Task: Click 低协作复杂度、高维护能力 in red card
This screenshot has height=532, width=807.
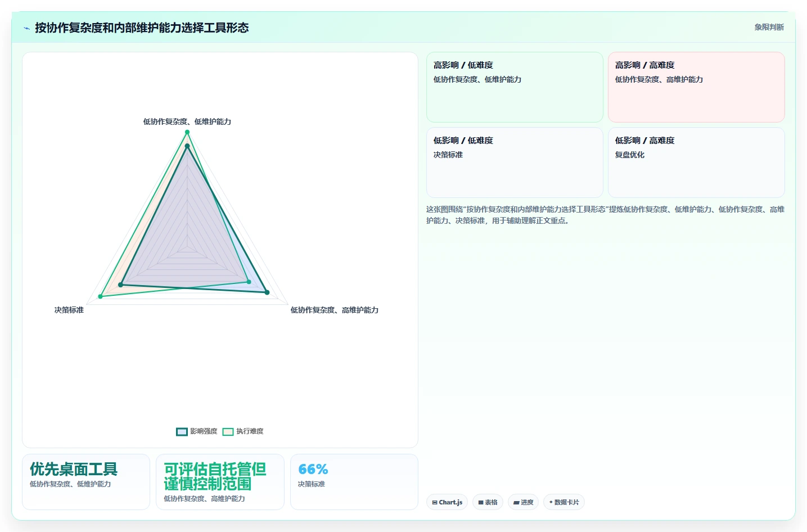Action: click(x=659, y=79)
